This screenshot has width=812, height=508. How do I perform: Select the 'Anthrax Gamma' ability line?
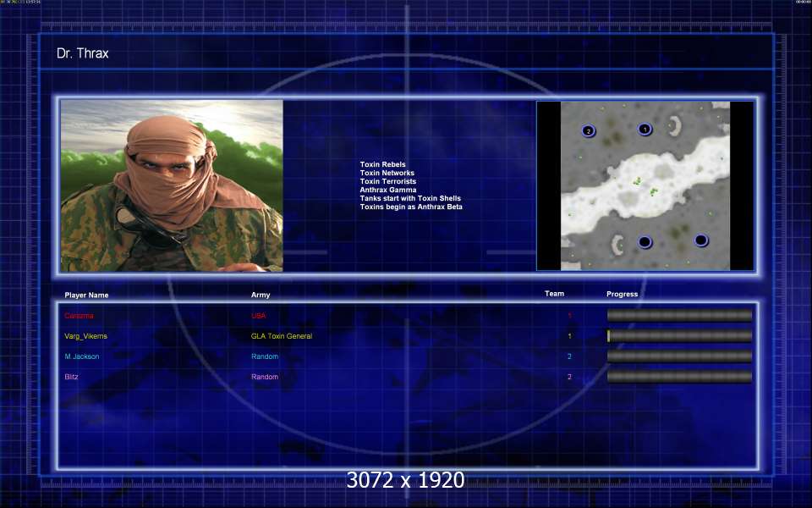click(x=388, y=190)
